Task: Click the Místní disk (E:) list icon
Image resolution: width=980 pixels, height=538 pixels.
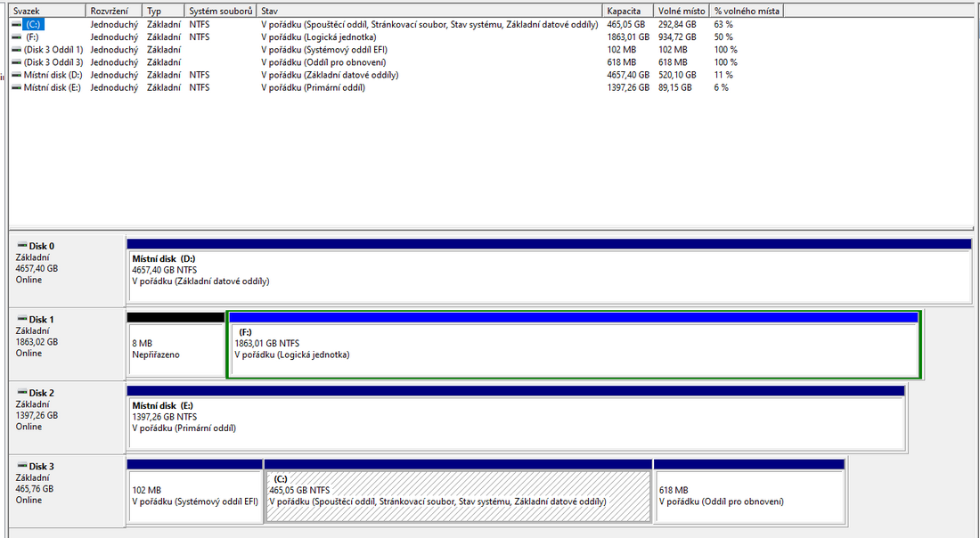Action: (16, 87)
